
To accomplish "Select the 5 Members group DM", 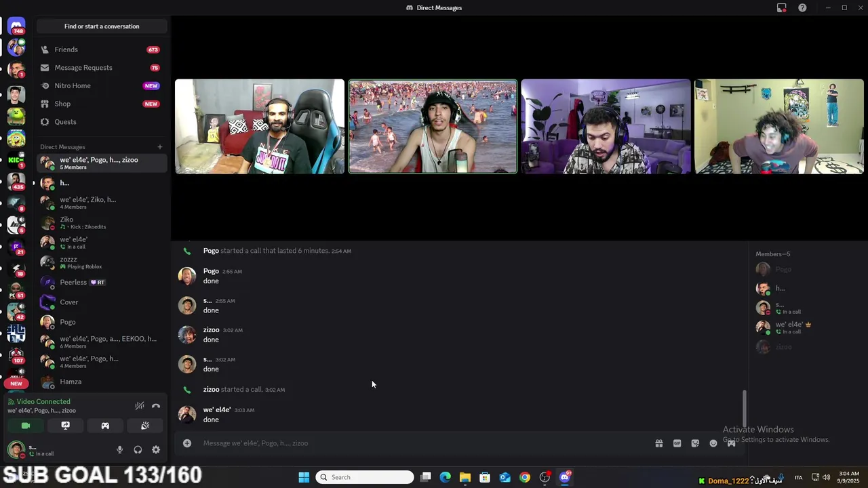I will 102,163.
